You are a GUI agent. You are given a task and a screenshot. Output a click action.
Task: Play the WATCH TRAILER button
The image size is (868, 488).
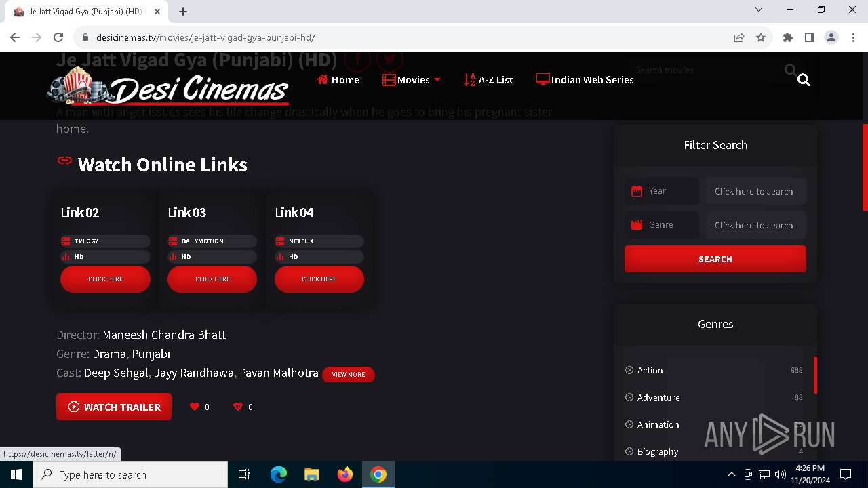point(114,407)
